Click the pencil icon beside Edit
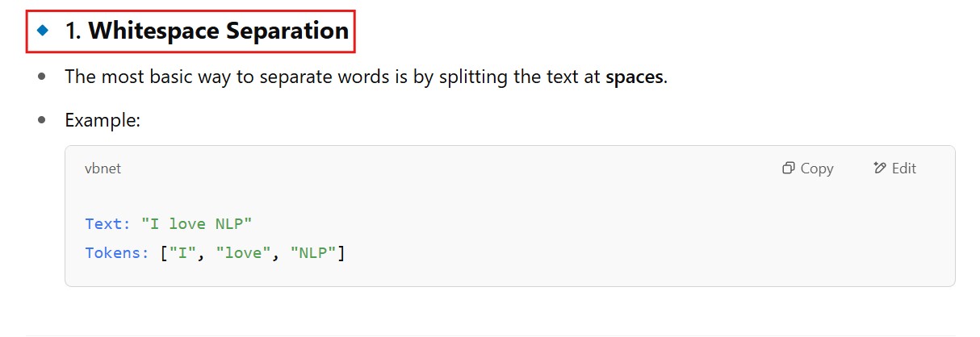 point(880,168)
